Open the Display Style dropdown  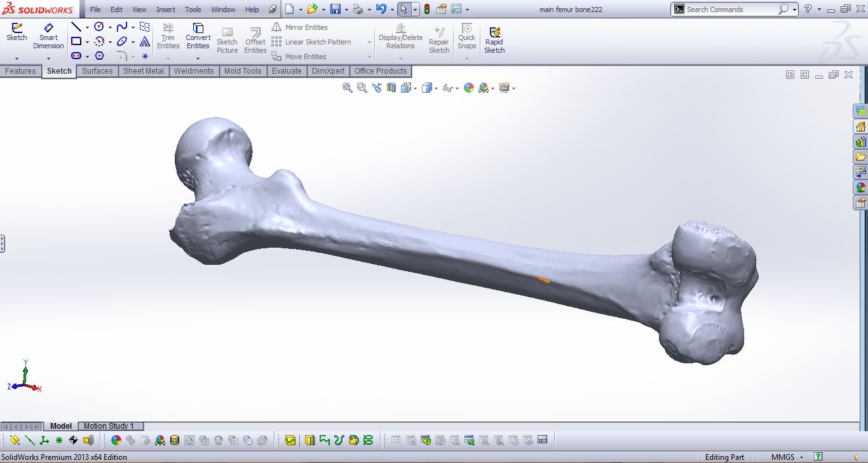(435, 88)
